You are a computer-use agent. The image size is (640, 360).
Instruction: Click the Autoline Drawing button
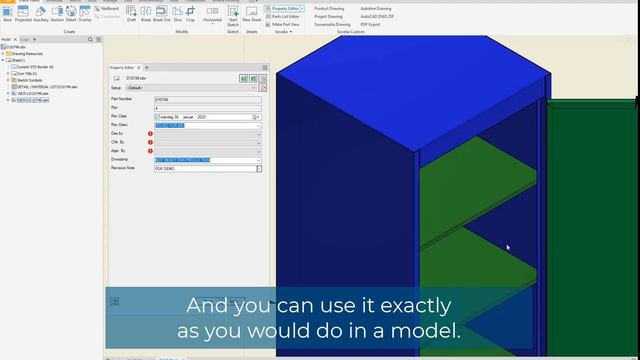tap(376, 9)
